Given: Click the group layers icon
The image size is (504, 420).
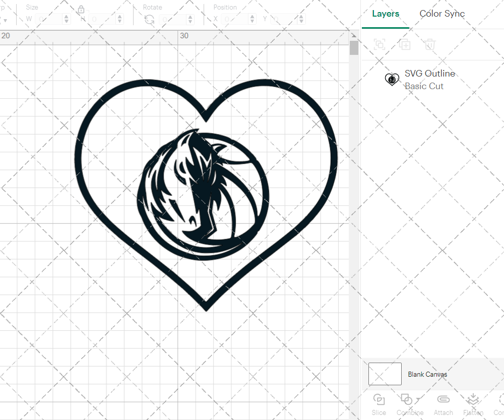Looking at the screenshot, I should pos(380,44).
